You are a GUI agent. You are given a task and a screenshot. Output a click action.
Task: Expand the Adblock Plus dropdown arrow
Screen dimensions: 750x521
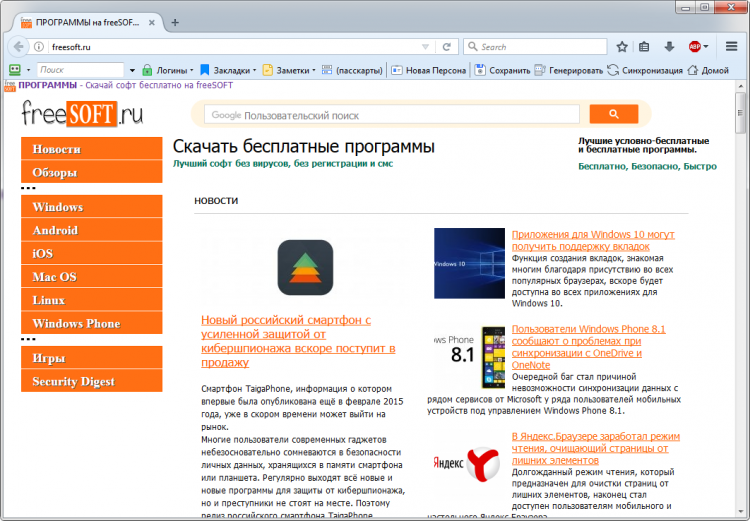point(706,47)
